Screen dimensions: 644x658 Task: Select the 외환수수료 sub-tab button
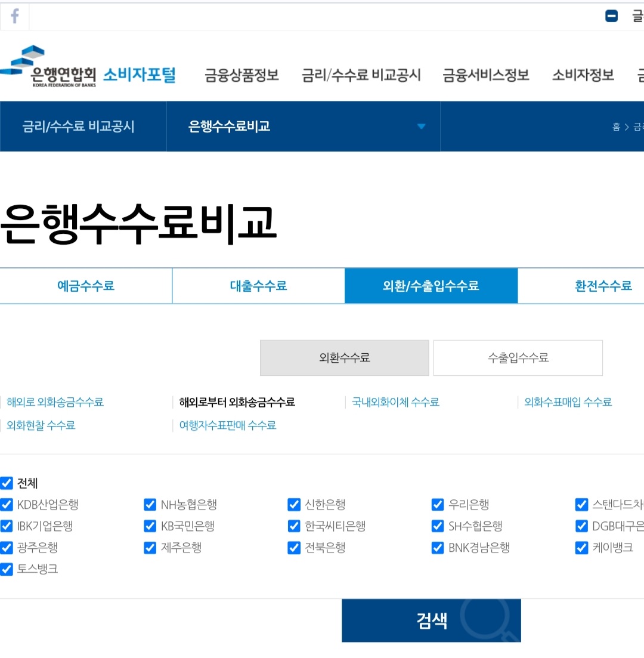pos(345,358)
